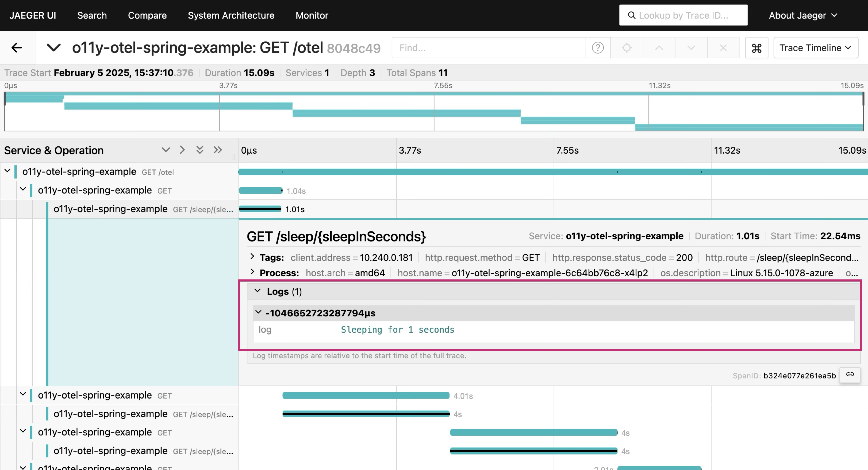Collapse the first GET child span with 1.04s
Viewport: 868px width, 470px height.
coord(23,189)
